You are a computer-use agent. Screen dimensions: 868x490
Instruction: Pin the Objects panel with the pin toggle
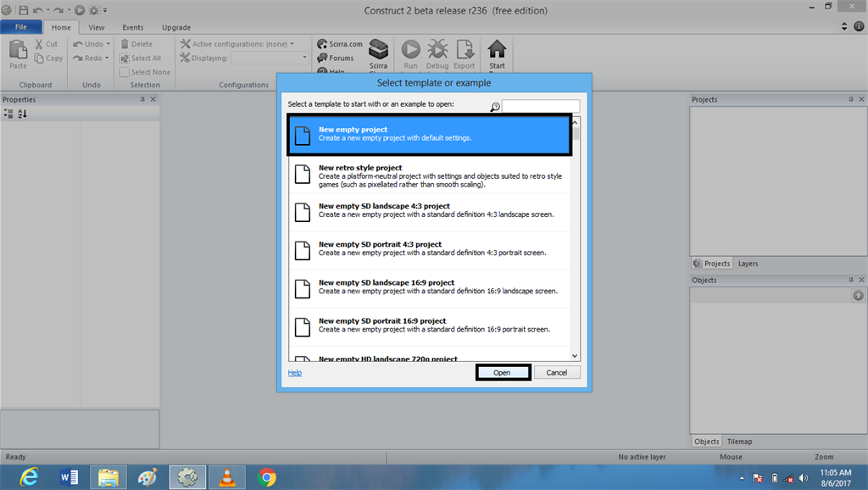pyautogui.click(x=850, y=280)
